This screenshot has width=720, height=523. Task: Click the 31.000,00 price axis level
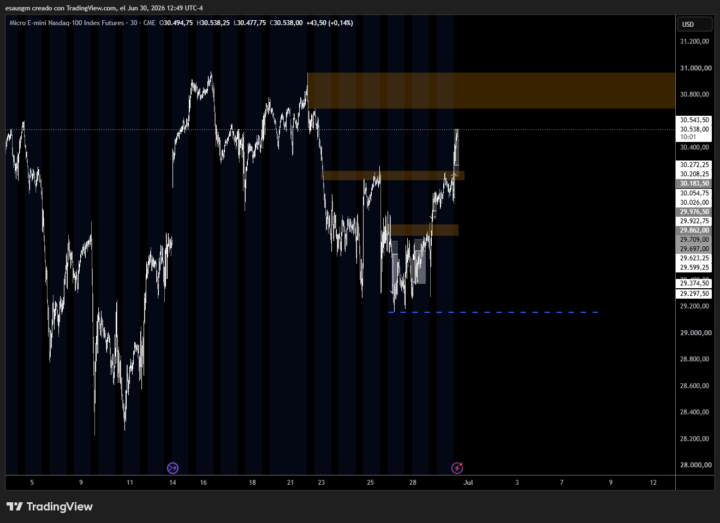click(695, 68)
